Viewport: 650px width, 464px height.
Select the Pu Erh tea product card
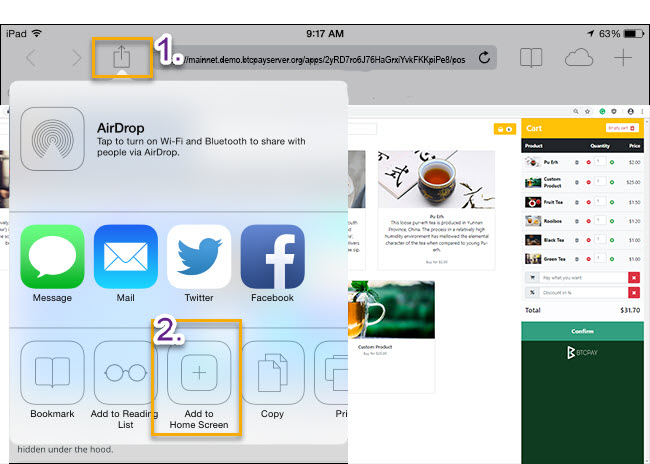click(x=437, y=209)
